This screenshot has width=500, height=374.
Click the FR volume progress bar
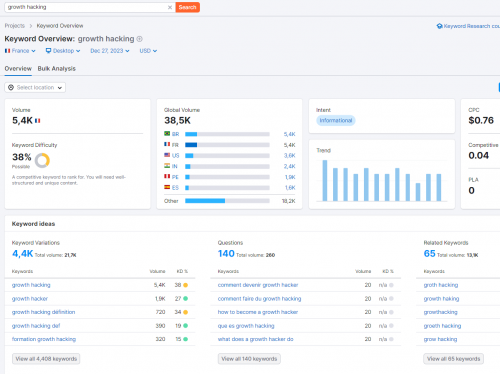(227, 145)
